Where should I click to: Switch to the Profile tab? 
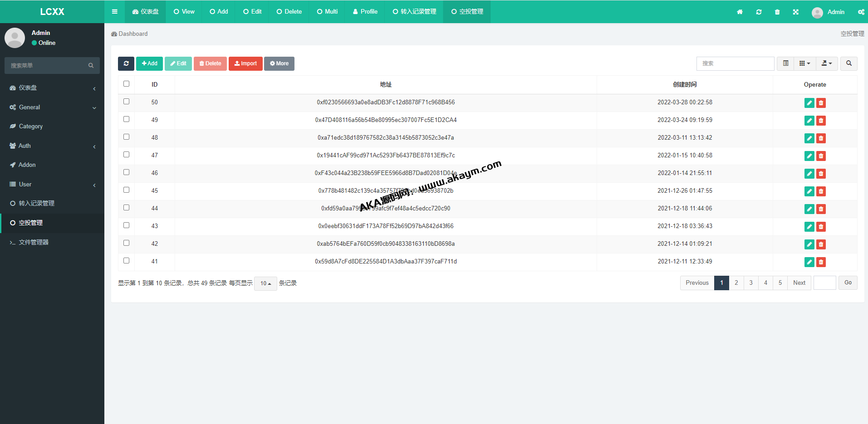tap(365, 12)
